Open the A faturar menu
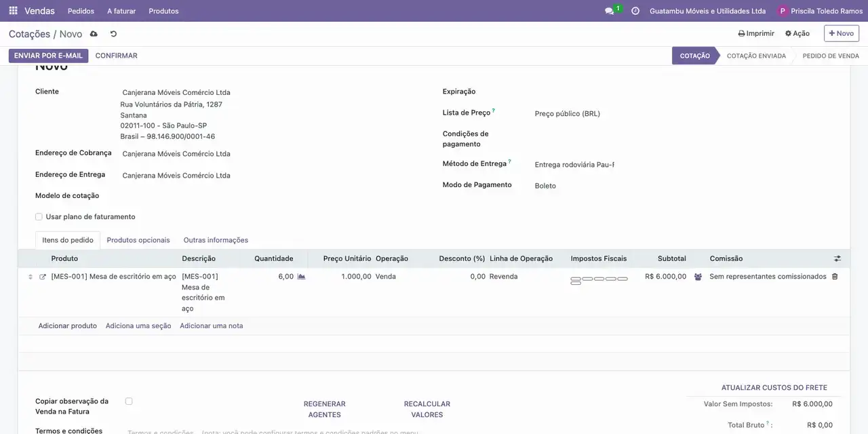 121,11
